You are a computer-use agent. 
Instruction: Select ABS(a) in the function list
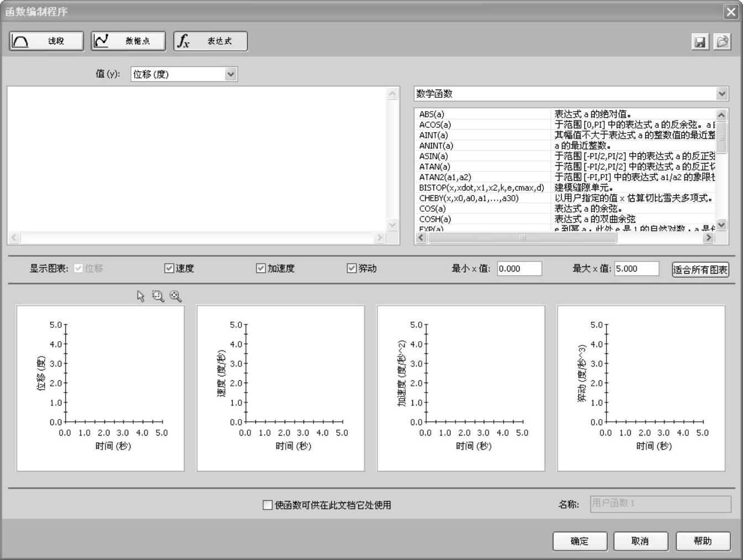pos(432,114)
